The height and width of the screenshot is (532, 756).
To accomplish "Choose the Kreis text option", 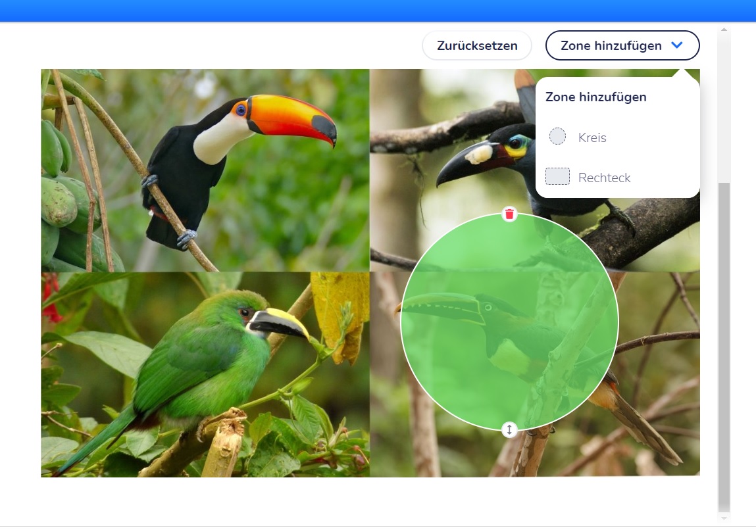I will click(x=592, y=138).
